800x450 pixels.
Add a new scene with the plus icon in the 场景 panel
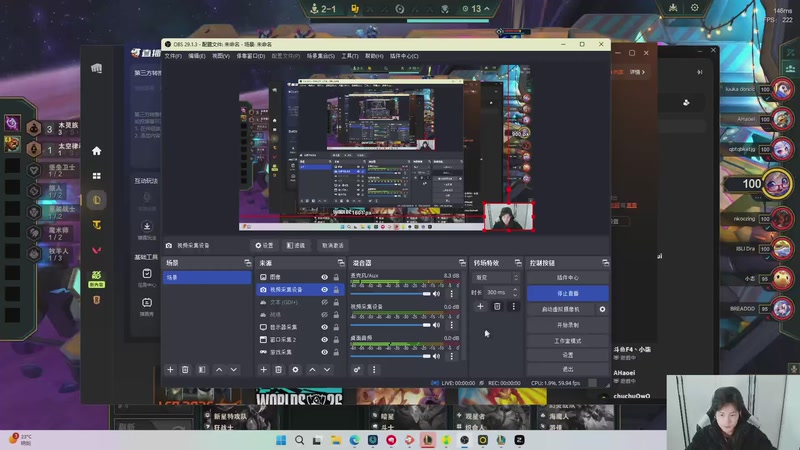point(170,369)
